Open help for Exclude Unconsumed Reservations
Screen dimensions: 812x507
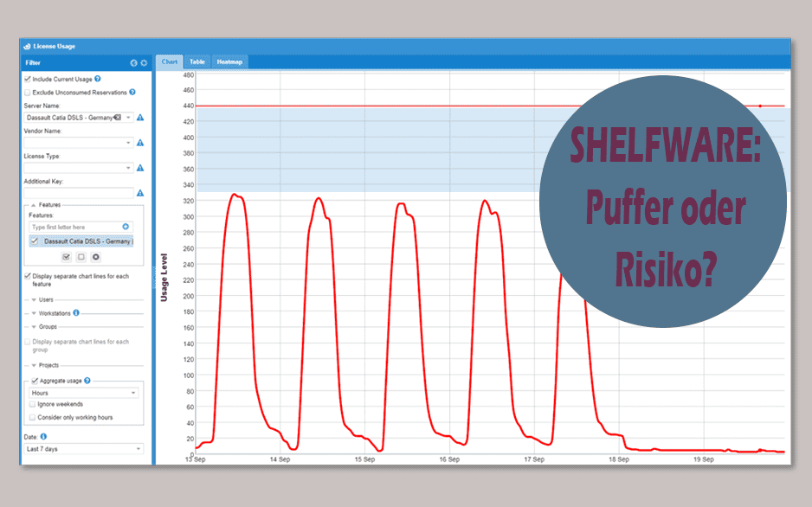pyautogui.click(x=132, y=92)
